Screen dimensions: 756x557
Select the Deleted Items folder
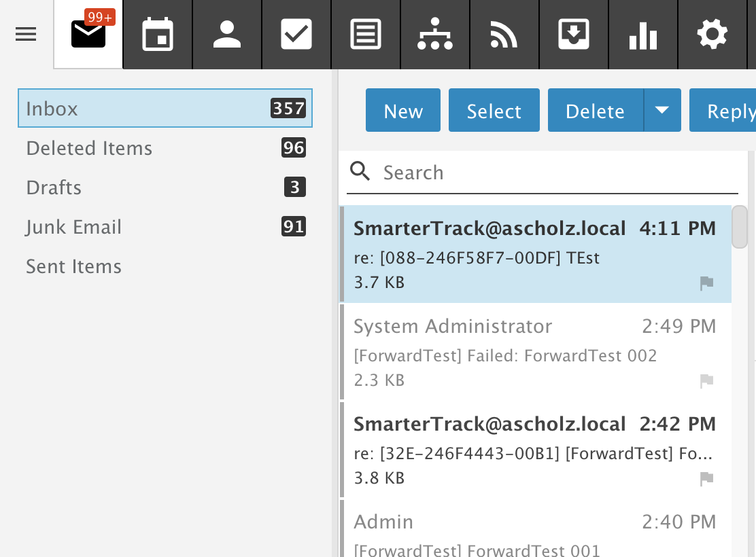pos(89,148)
